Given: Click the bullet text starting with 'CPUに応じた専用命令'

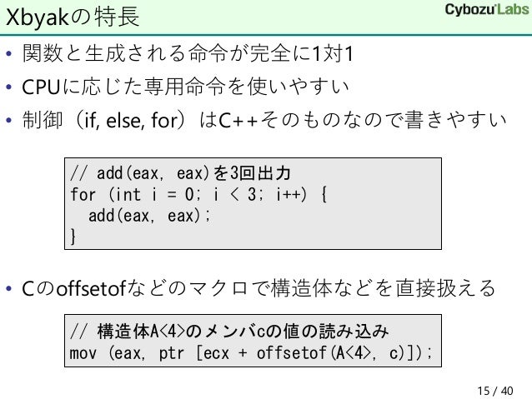Looking at the screenshot, I should coord(185,87).
